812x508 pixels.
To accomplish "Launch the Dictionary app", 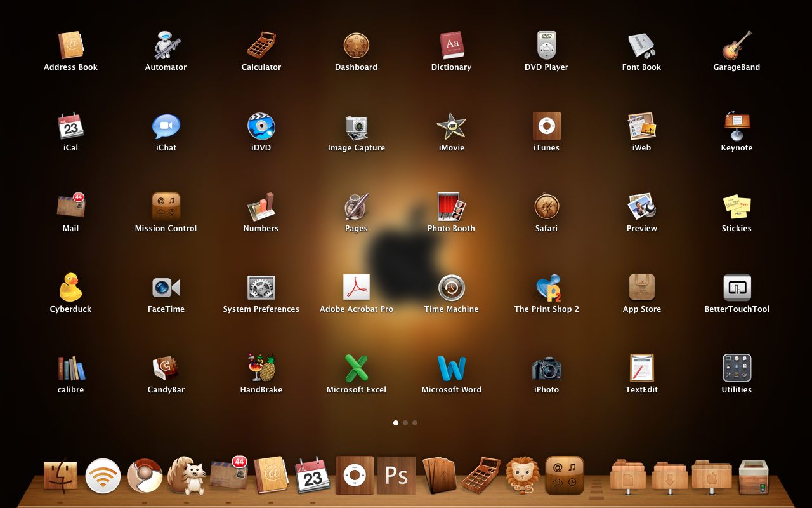I will (x=452, y=45).
